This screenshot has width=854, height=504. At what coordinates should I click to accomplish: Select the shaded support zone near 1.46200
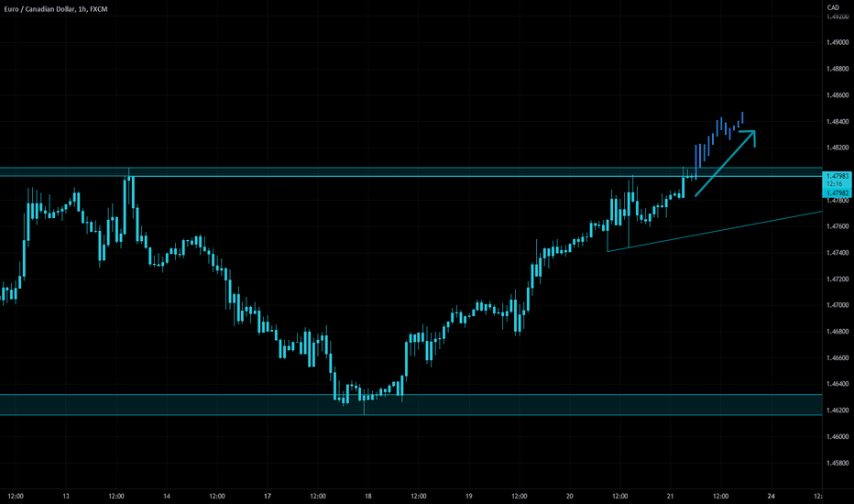coord(411,405)
